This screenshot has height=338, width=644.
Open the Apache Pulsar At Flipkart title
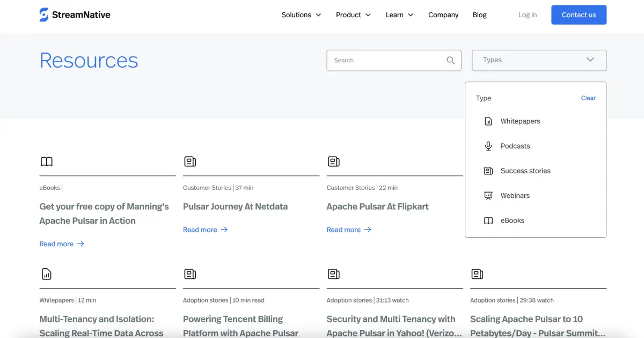click(x=377, y=207)
